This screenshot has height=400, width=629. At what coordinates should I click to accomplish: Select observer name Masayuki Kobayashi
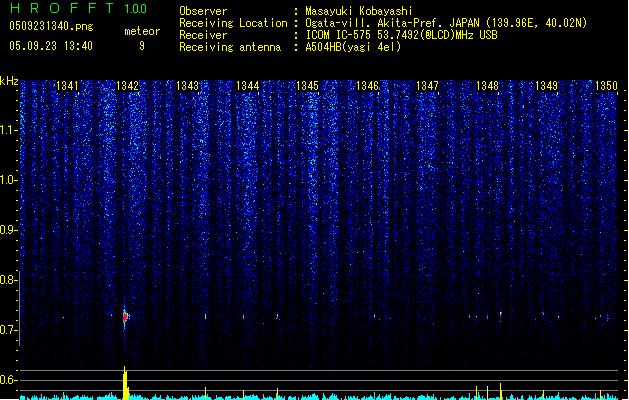click(x=359, y=11)
